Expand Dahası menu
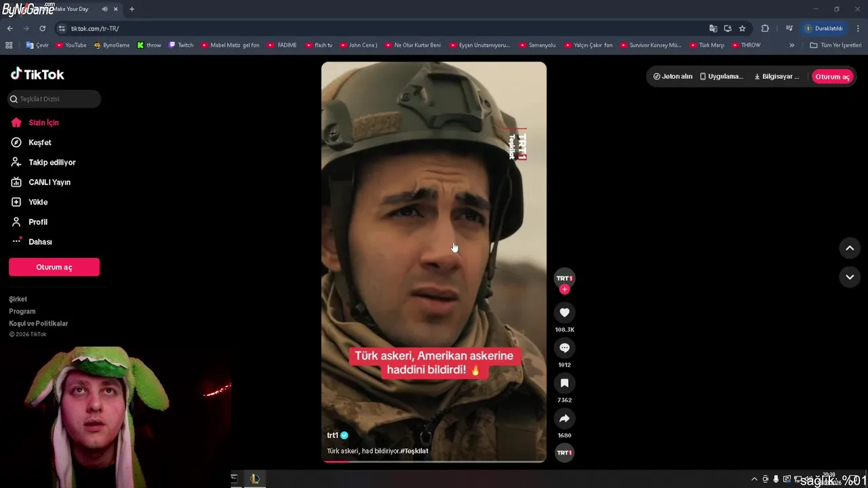The height and width of the screenshot is (488, 868). [x=31, y=242]
